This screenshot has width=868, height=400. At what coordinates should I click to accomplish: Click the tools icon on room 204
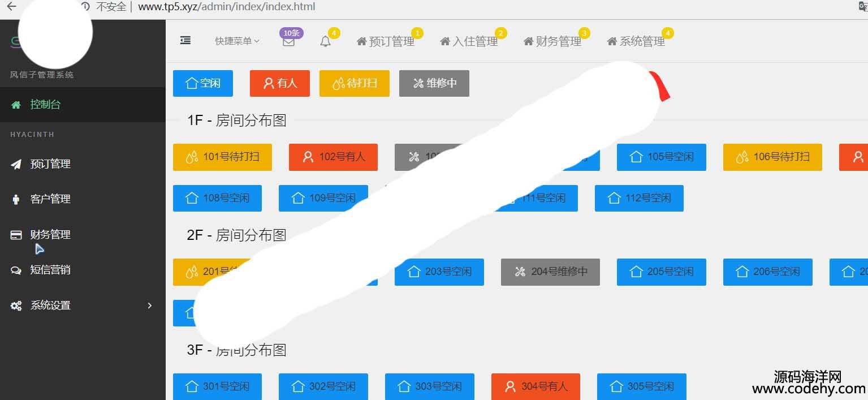[520, 272]
